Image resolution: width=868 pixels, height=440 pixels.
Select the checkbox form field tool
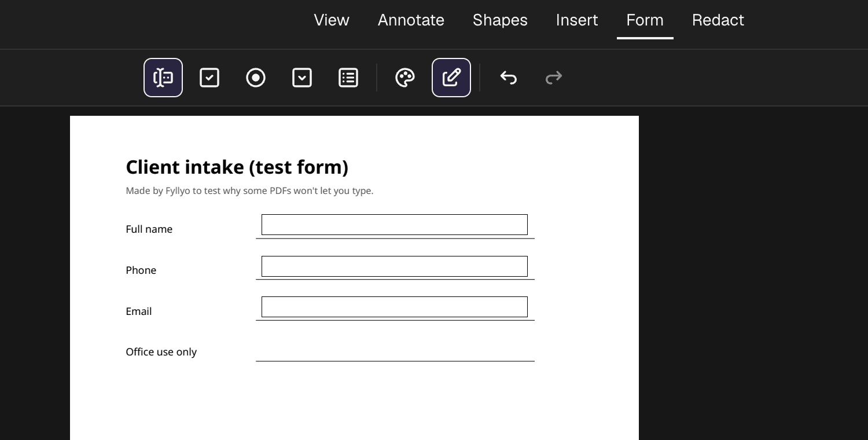(x=209, y=78)
